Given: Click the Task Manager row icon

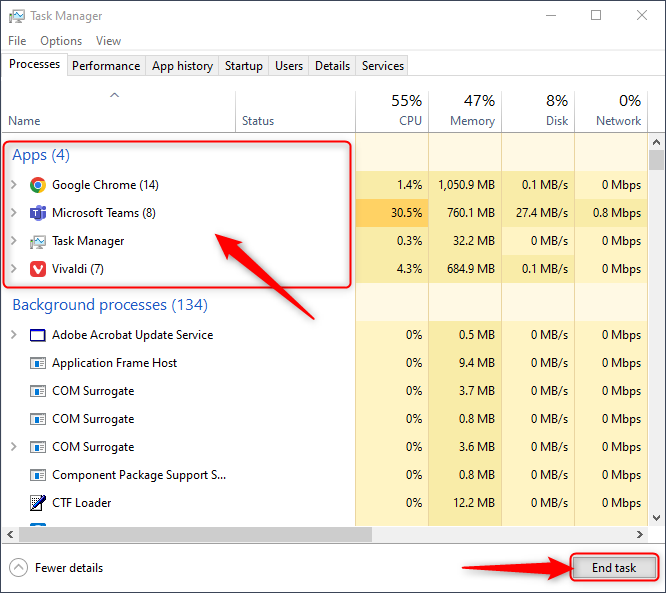Looking at the screenshot, I should tap(38, 241).
